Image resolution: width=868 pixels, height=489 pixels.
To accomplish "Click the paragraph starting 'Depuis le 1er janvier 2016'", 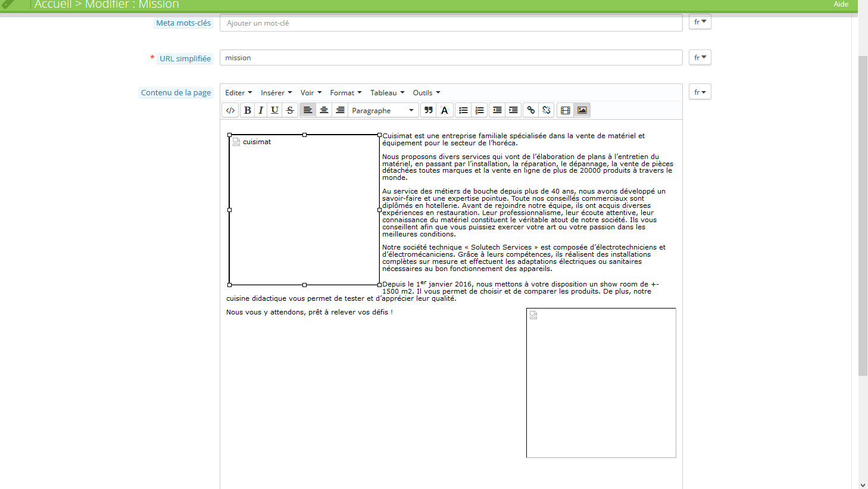I will pos(444,291).
